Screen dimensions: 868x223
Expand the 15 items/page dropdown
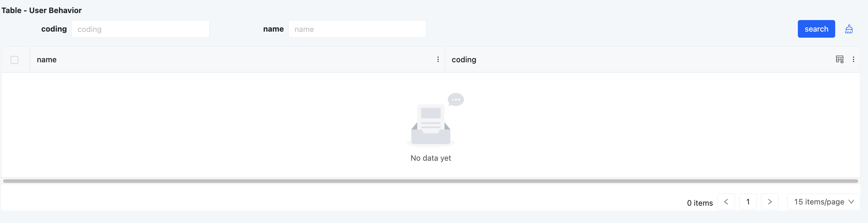[823, 202]
